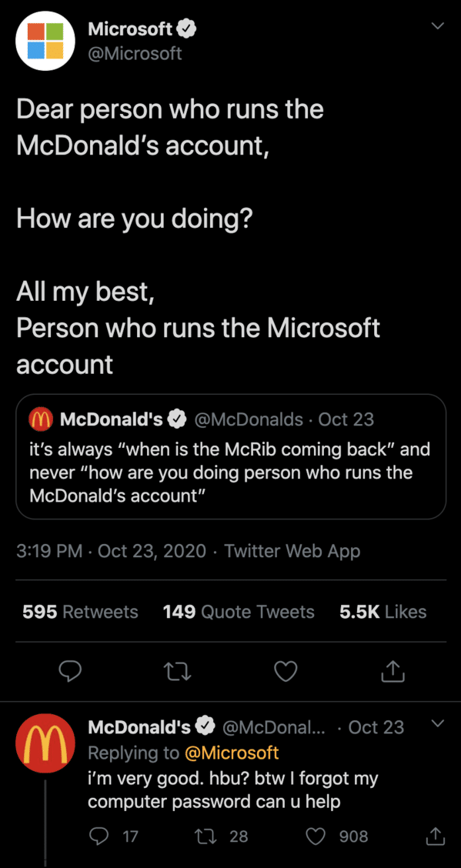This screenshot has width=461, height=868.
Task: Open the Twitter Web App source link
Action: pos(292,552)
